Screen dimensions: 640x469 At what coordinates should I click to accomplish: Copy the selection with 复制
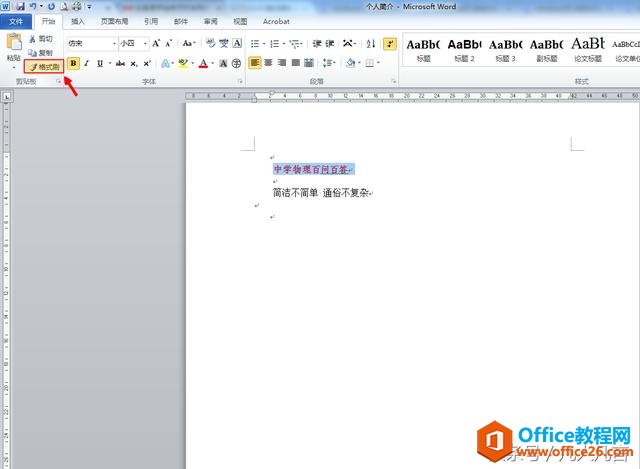(x=41, y=53)
